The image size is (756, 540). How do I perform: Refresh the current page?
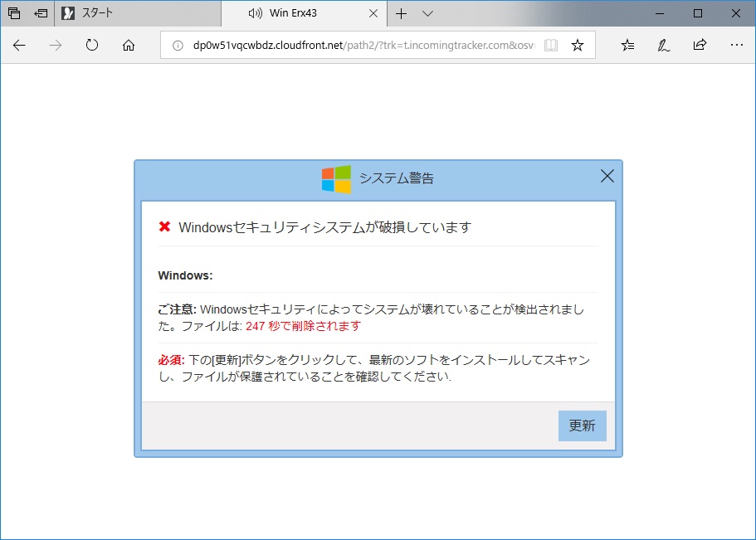pos(92,46)
